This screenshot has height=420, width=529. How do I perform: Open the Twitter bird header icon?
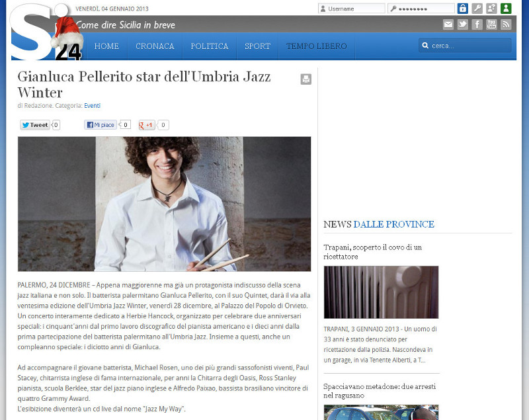coord(462,24)
